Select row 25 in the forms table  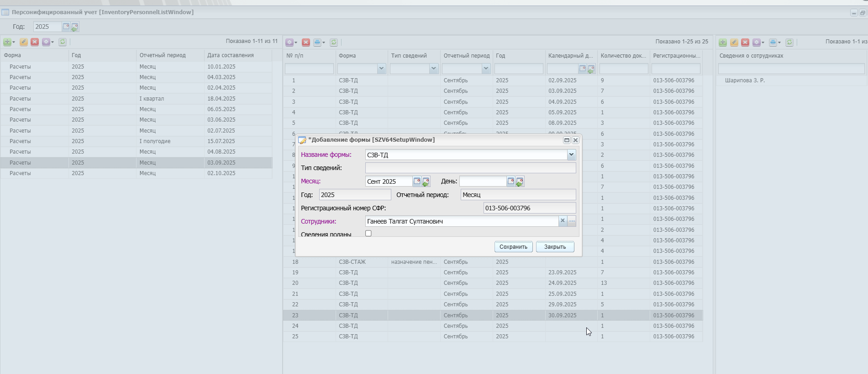click(x=493, y=337)
